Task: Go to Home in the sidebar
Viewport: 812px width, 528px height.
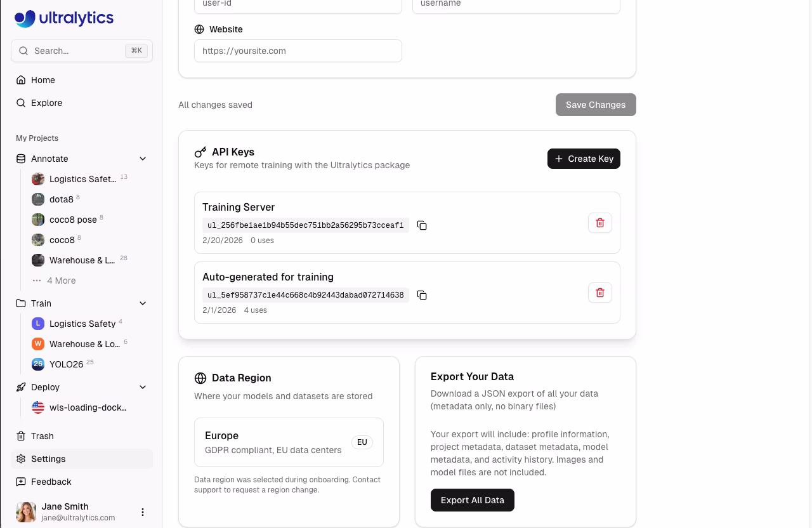Action: (43, 80)
